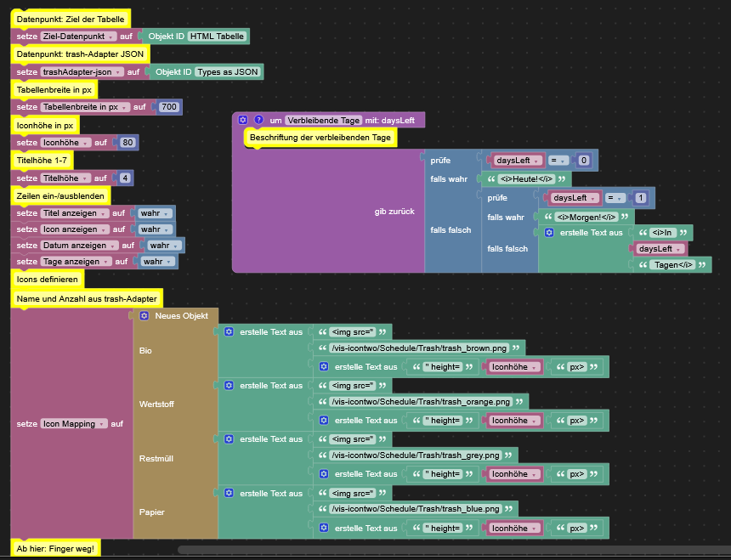
Task: Click the gear on the erstelle Text aus block with <i>In
Action: (x=549, y=232)
